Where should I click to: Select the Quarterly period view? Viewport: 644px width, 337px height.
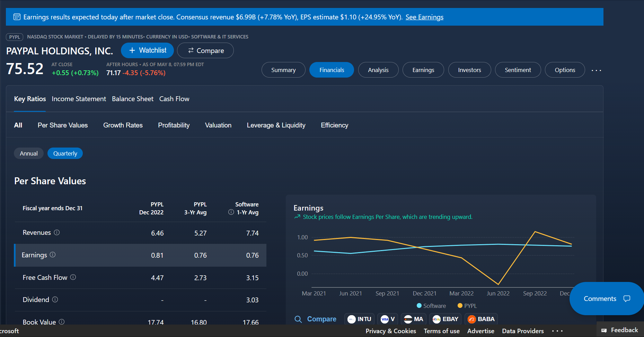(x=65, y=153)
